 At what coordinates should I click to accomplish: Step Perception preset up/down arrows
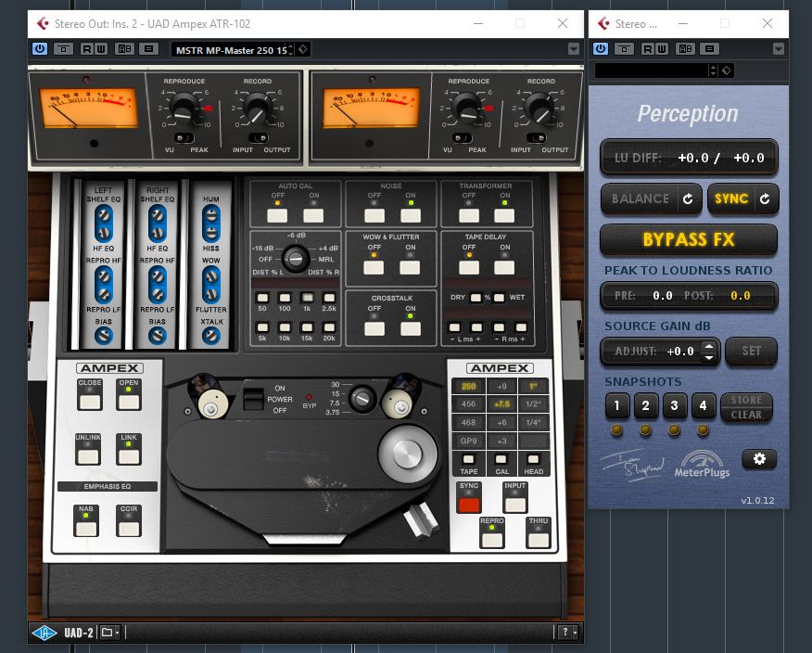point(714,70)
